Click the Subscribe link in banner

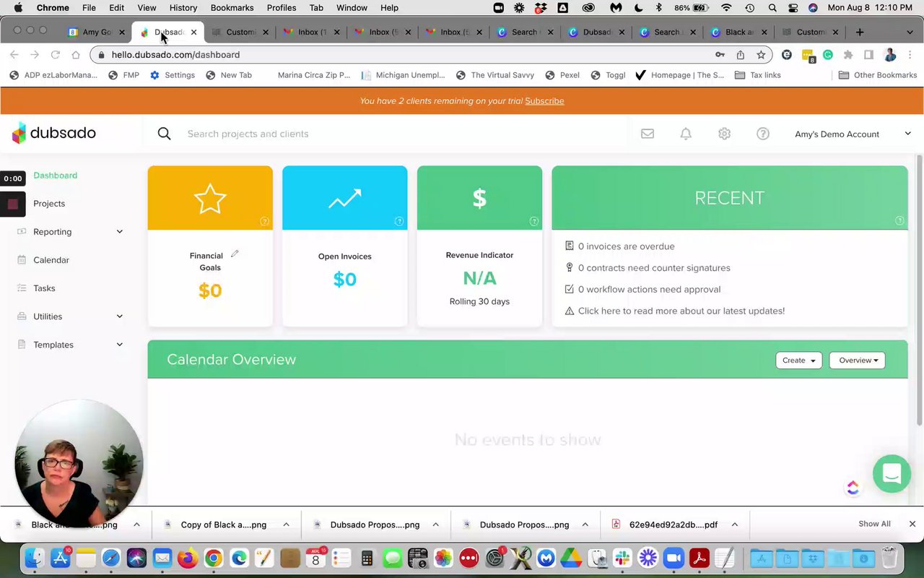click(x=544, y=101)
